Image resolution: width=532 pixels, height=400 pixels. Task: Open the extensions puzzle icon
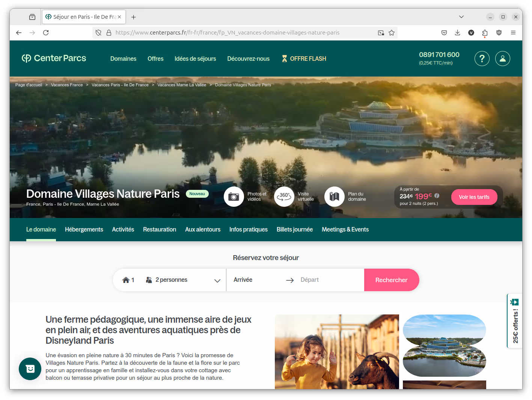click(x=485, y=33)
